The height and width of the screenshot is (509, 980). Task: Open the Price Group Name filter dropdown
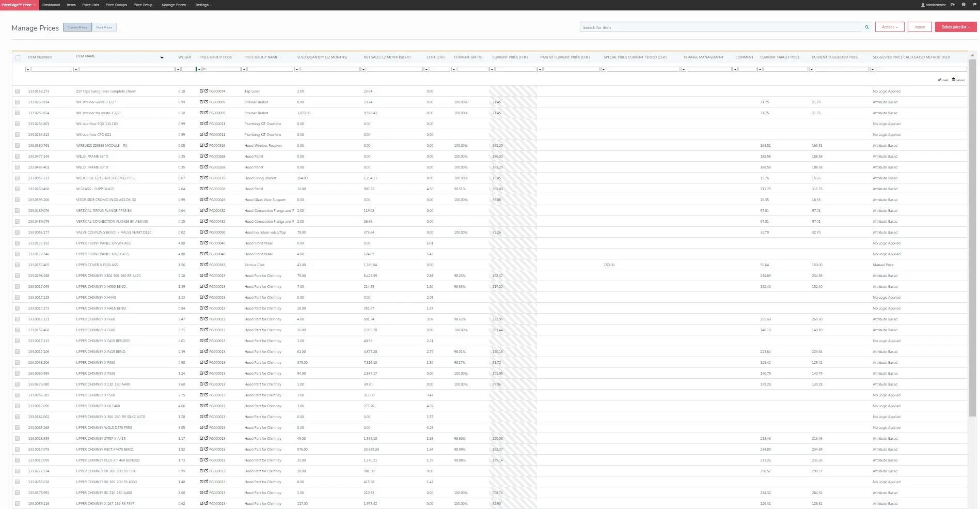244,69
